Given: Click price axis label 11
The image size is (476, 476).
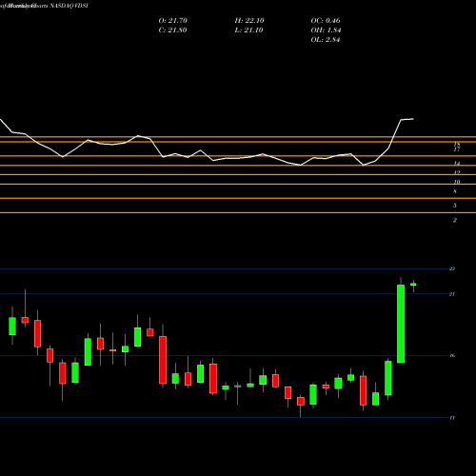Looking at the screenshot, I should pyautogui.click(x=452, y=418).
